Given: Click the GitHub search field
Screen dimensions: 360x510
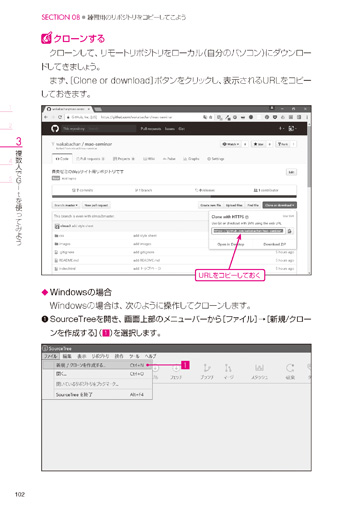Looking at the screenshot, I should click(99, 129).
